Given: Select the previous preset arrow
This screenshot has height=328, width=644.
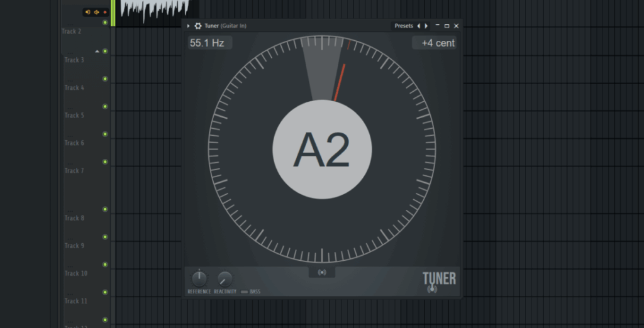Looking at the screenshot, I should click(419, 26).
